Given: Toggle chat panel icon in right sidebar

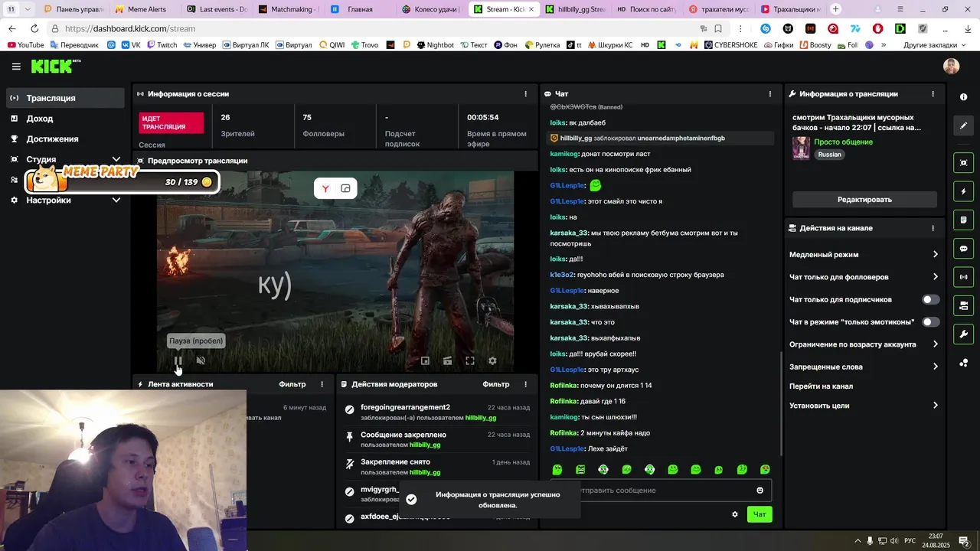Looking at the screenshot, I should [963, 249].
